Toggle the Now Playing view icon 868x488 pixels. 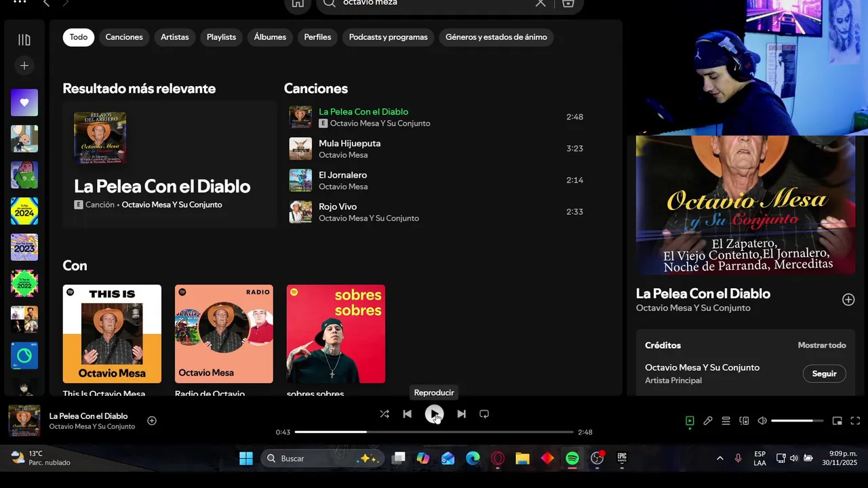click(690, 421)
